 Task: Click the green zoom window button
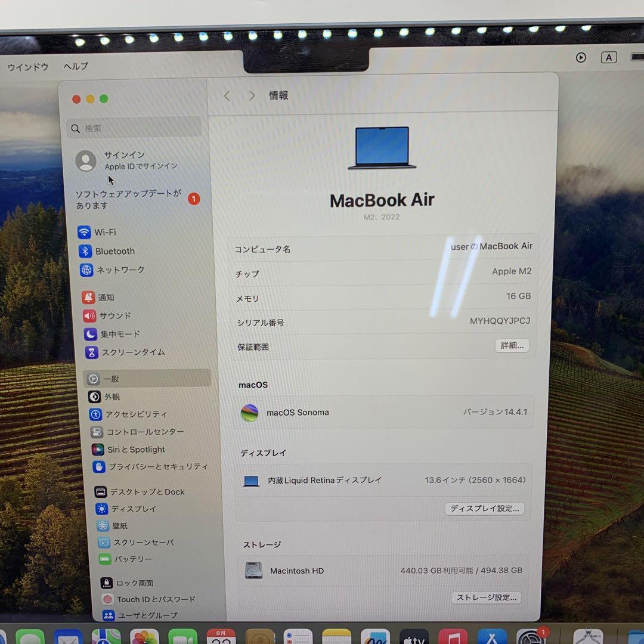104,98
